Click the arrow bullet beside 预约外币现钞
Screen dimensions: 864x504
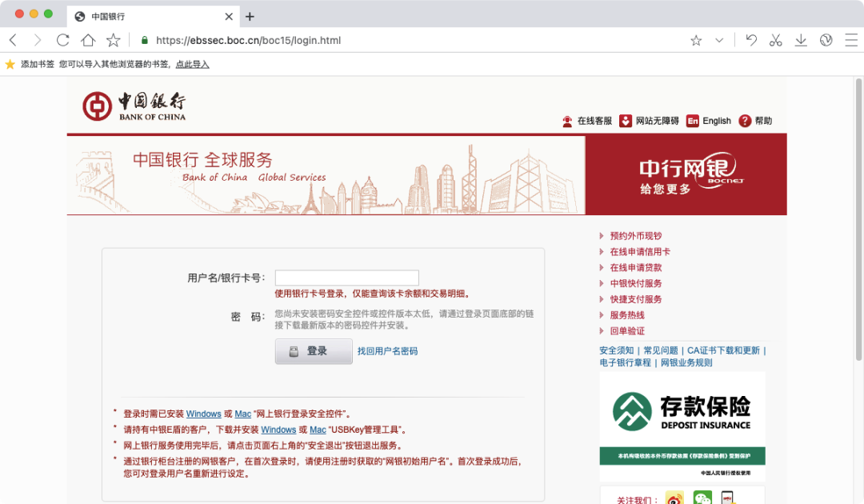point(602,236)
